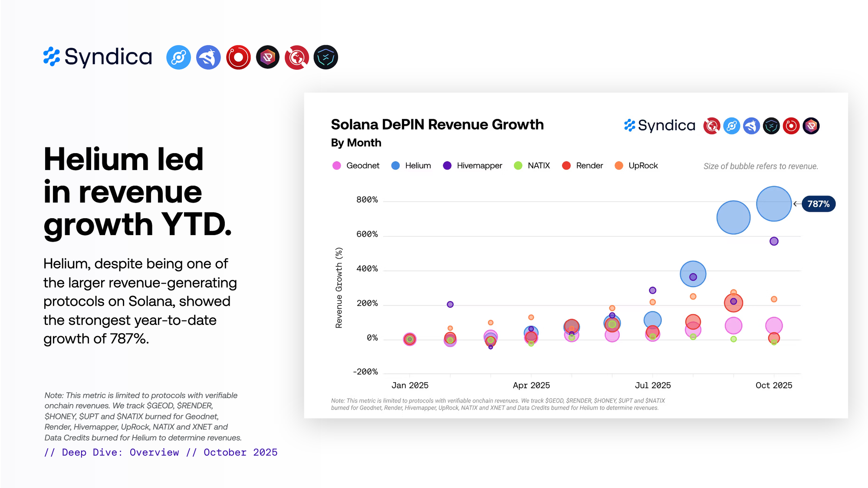Click the dark NATIX shield icon in the chart header
Screen dimensions: 868x488
[771, 126]
